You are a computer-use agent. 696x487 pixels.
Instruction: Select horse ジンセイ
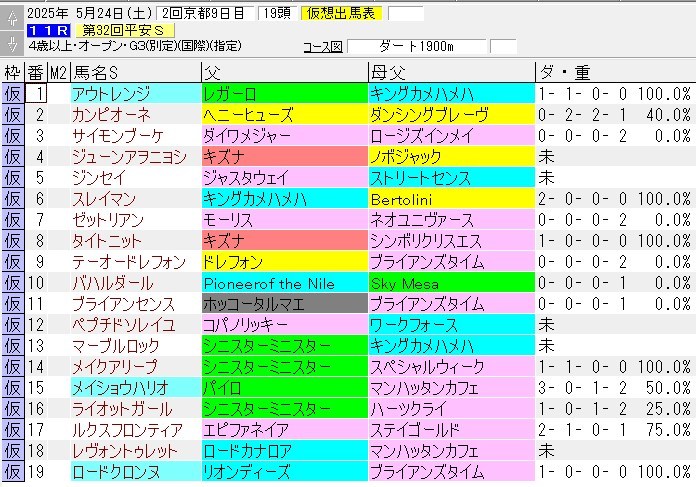point(136,178)
